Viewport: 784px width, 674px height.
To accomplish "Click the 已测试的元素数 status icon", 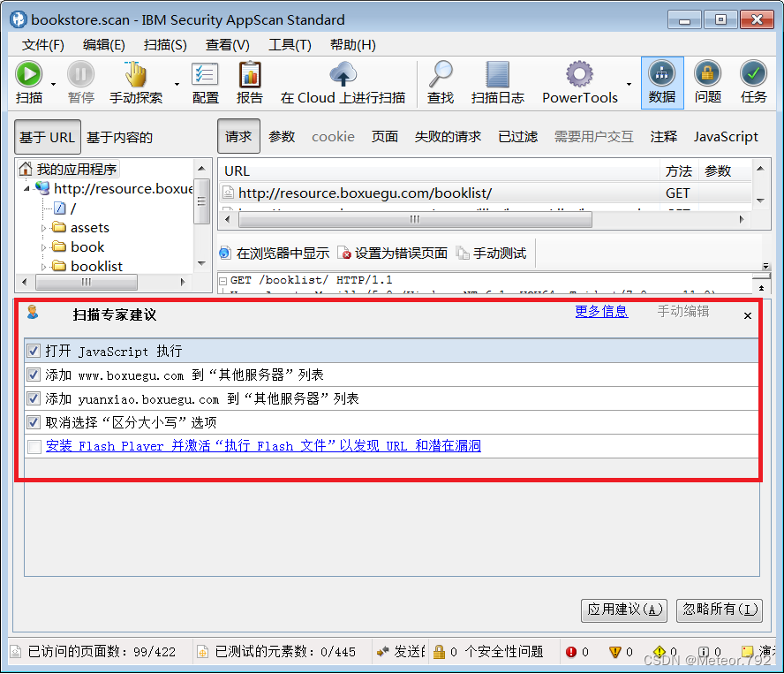I will tap(202, 652).
